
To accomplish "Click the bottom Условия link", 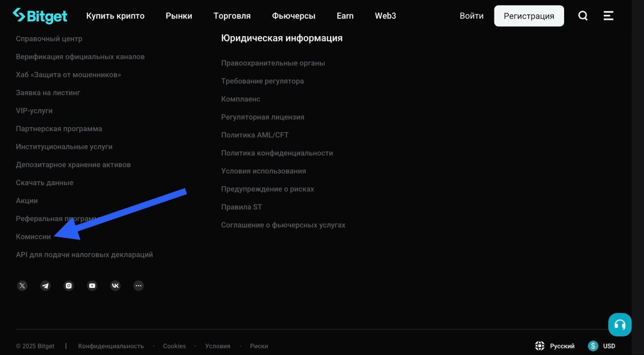I will [x=218, y=346].
